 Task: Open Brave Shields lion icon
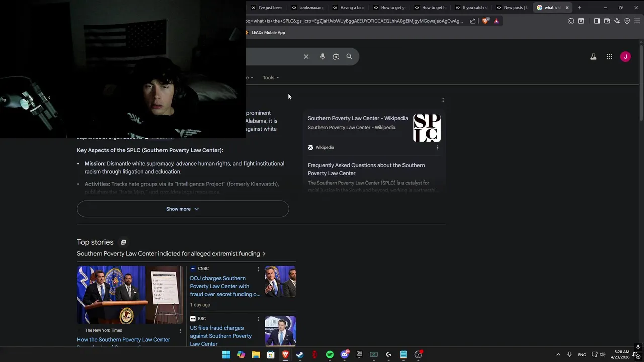pos(485,21)
